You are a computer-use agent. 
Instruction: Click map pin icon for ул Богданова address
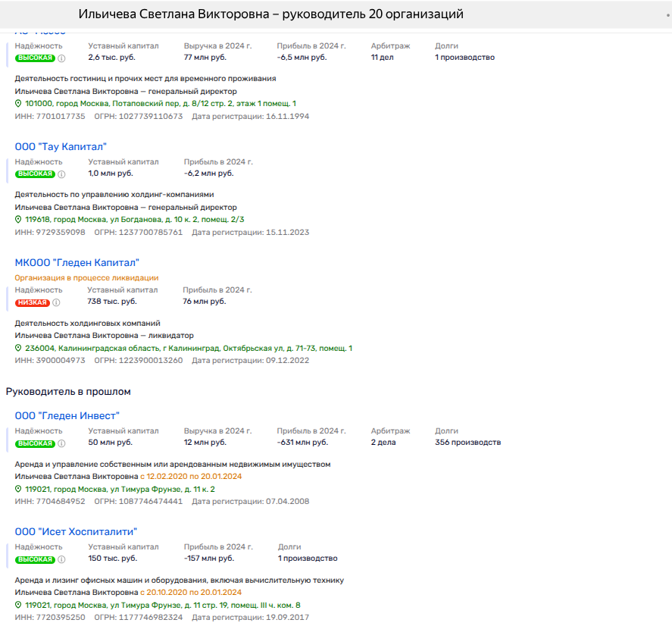point(19,220)
